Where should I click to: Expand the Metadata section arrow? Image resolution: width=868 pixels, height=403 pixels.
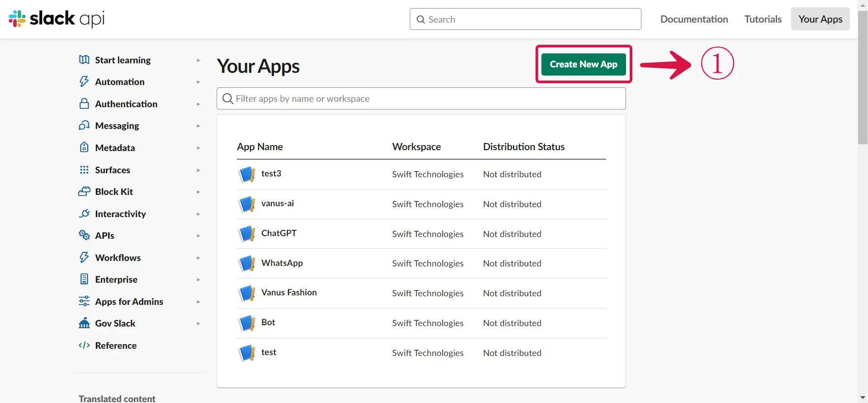[x=198, y=148]
